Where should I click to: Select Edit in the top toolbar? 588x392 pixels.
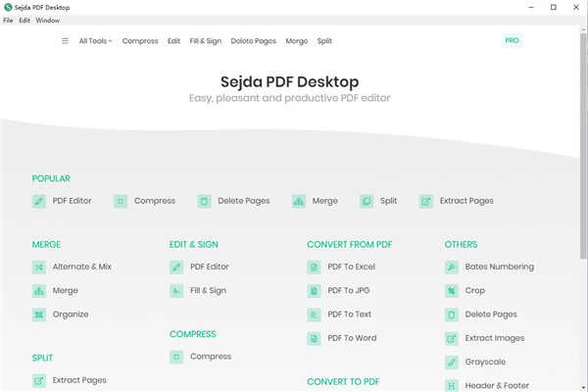[173, 41]
